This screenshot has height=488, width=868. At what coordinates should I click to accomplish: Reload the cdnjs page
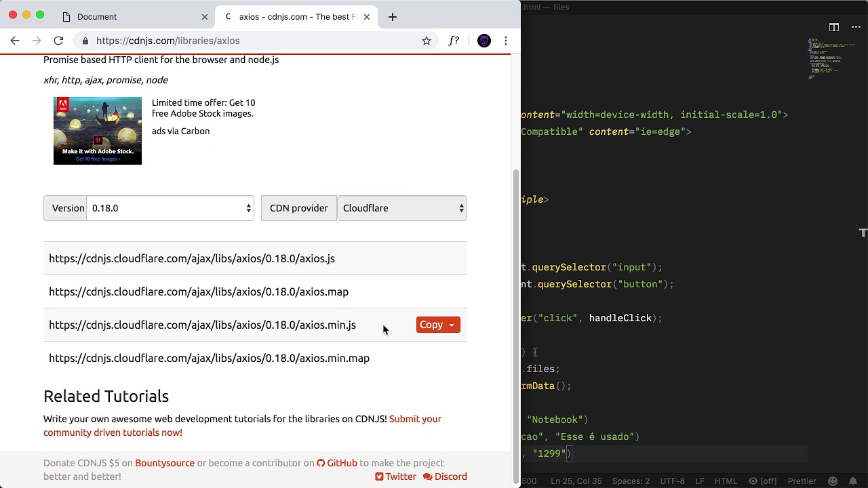(x=58, y=41)
